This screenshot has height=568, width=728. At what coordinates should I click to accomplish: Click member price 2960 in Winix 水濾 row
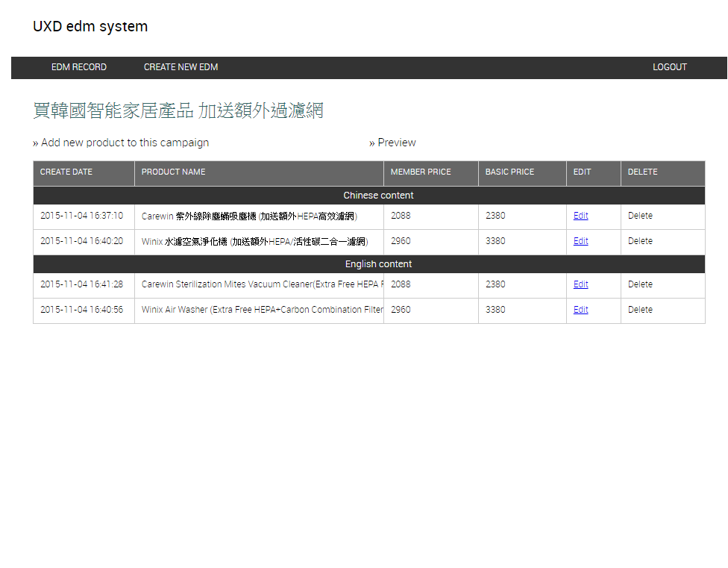[x=401, y=242]
